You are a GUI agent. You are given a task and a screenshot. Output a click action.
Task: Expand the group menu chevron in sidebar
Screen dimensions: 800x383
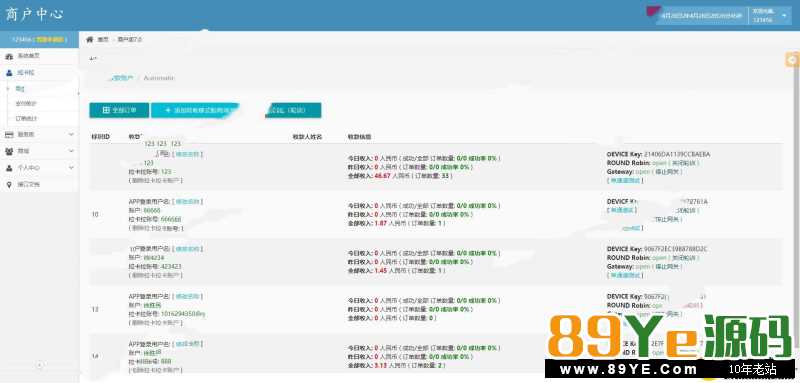pyautogui.click(x=71, y=151)
